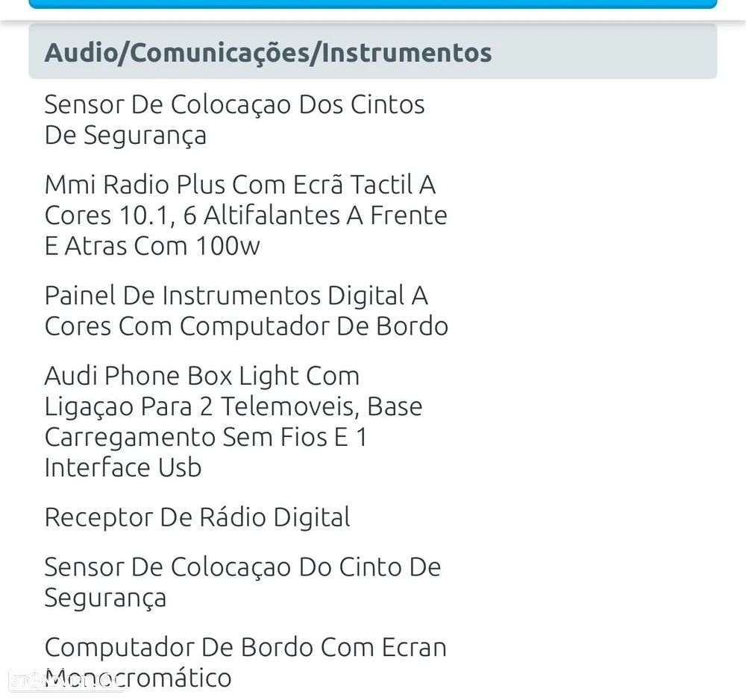746x700 pixels.
Task: Click 'Sensor De Colocaçao Do Cinto' entry
Action: pyautogui.click(x=242, y=567)
